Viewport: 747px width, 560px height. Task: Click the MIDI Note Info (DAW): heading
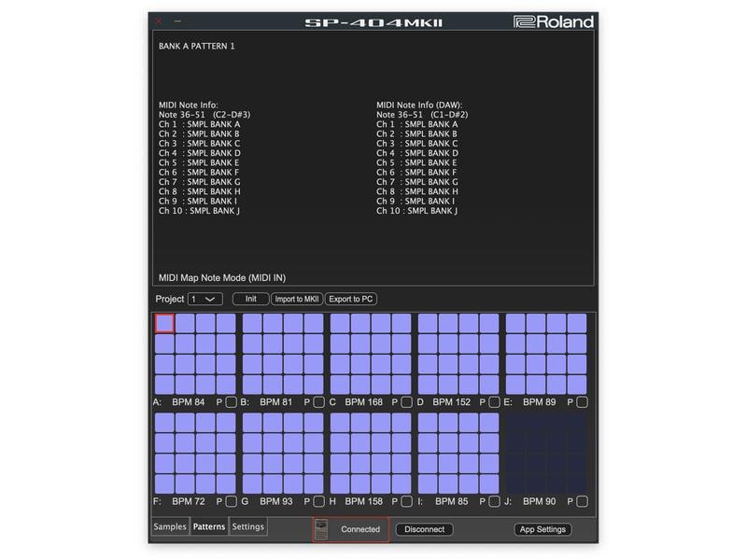pyautogui.click(x=419, y=105)
